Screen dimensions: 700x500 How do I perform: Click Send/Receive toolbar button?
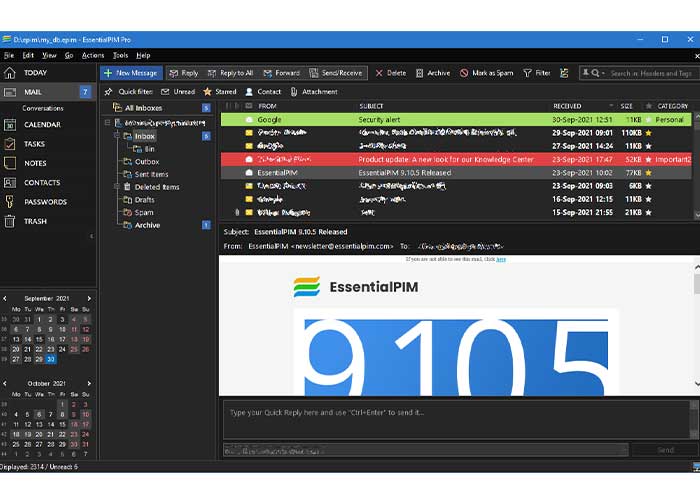point(336,73)
